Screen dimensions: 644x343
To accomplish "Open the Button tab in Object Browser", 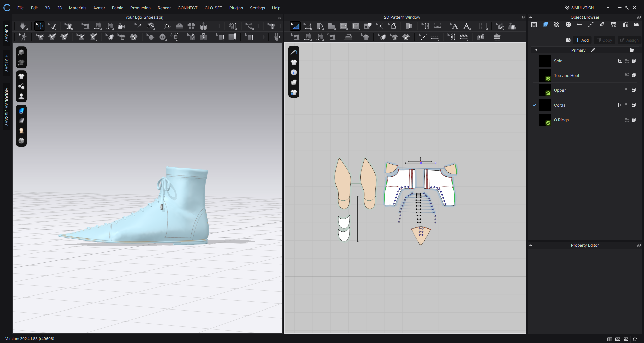I will 568,25.
